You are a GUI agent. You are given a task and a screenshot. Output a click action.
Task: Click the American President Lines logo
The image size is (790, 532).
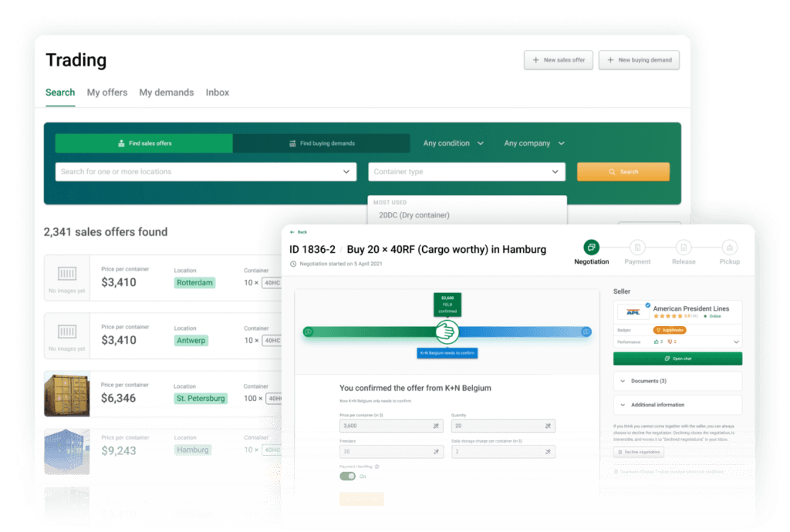click(x=631, y=311)
